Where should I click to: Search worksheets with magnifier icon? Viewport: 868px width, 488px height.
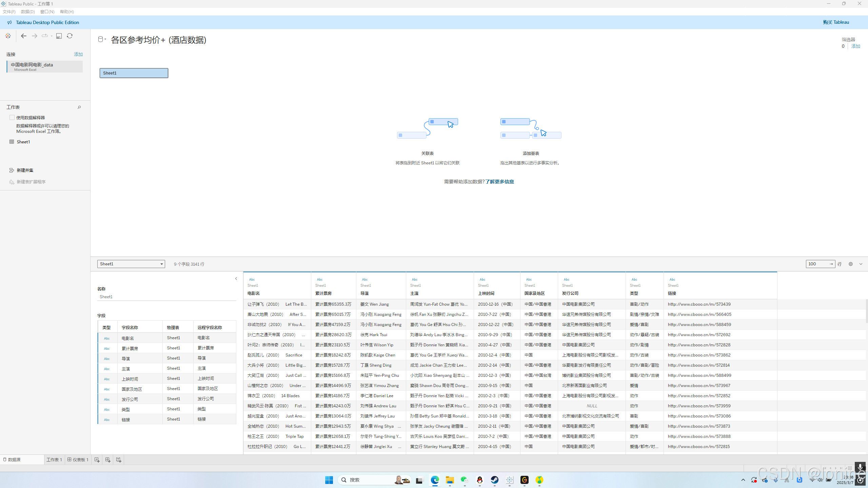(79, 107)
